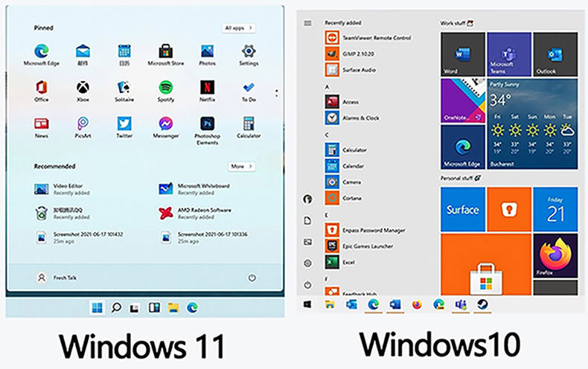Open Screenshot 2021-06-17 101336 file
This screenshot has height=369, width=588.
pyautogui.click(x=204, y=237)
